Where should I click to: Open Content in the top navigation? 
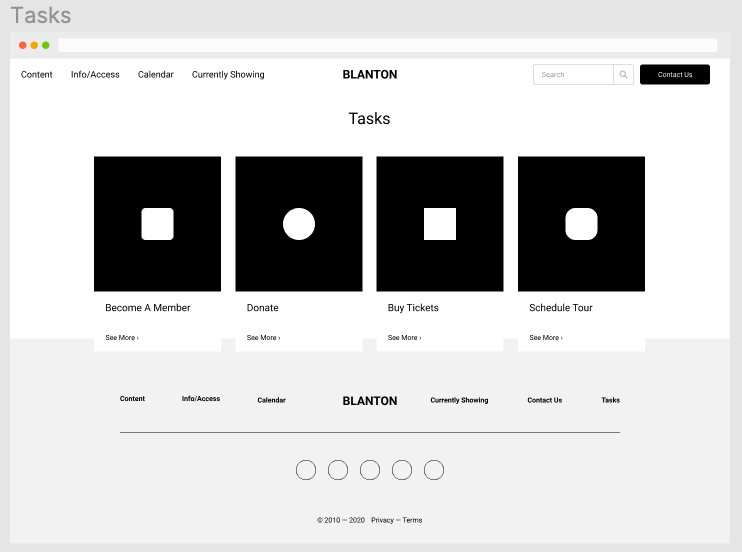coord(36,74)
